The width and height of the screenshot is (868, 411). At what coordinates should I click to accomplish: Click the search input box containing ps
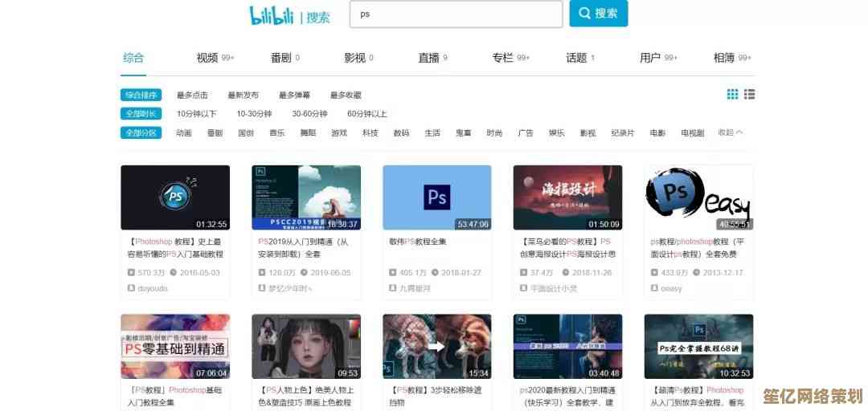pos(456,14)
